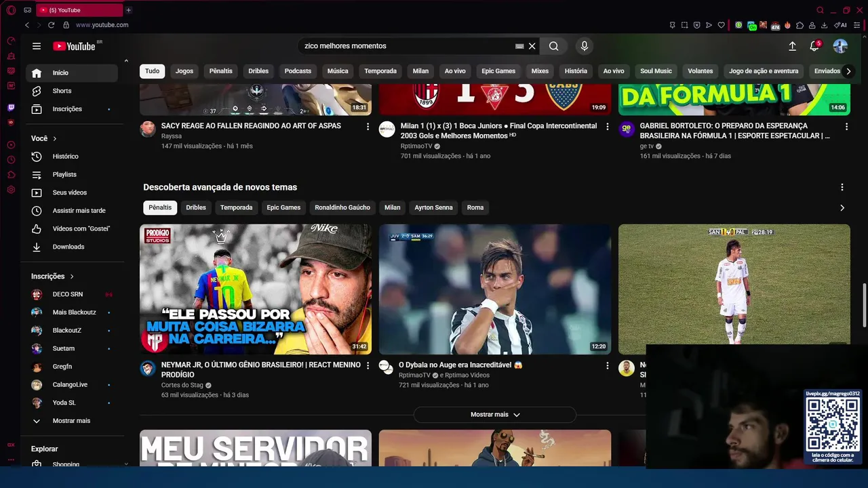Open options menu for Dybala video
The height and width of the screenshot is (488, 868).
(608, 365)
